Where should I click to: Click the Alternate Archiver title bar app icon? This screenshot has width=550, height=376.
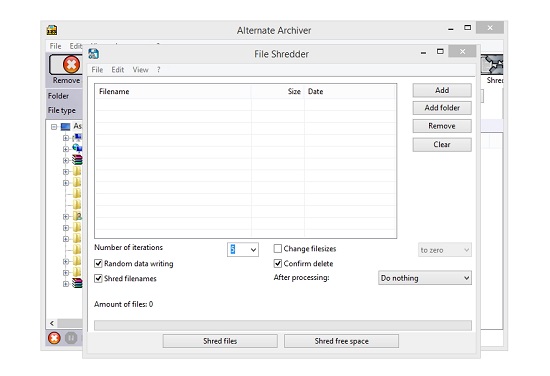[52, 30]
